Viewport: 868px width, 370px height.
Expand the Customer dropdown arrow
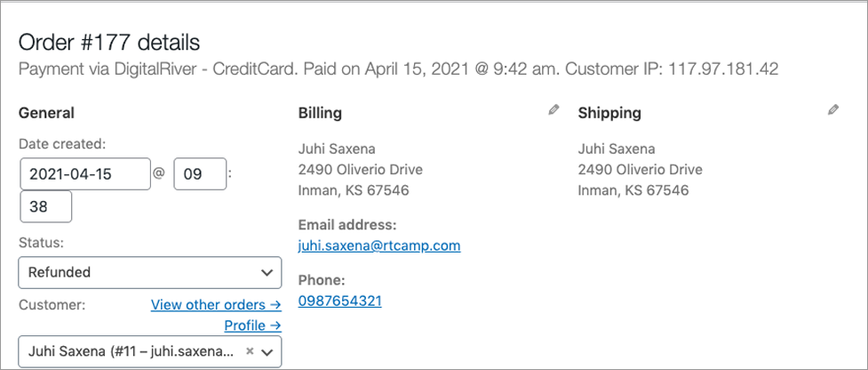267,352
